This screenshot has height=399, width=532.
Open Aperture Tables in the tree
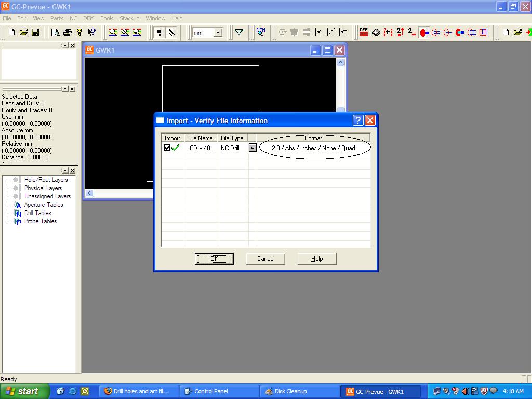click(x=44, y=205)
